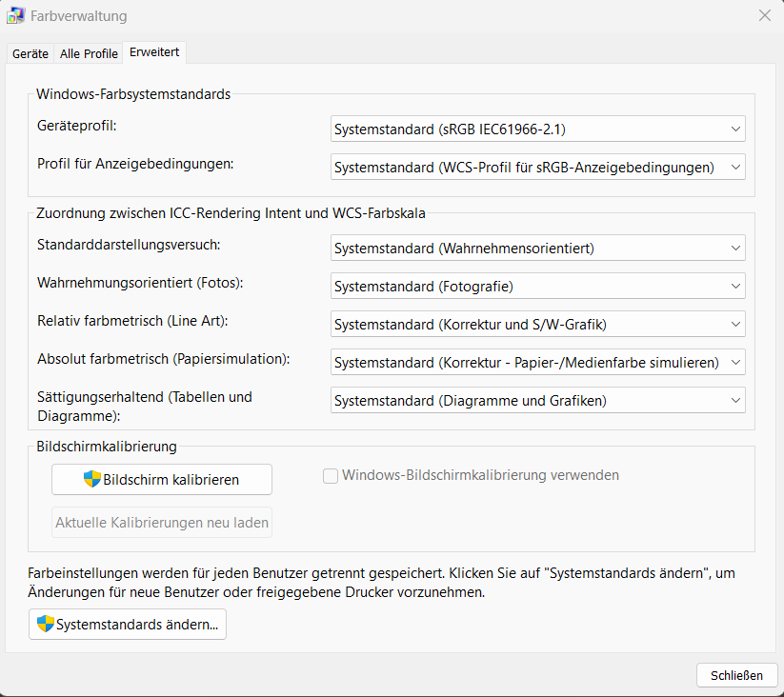This screenshot has width=784, height=697.
Task: Select the Erweitert tab
Action: [x=155, y=52]
